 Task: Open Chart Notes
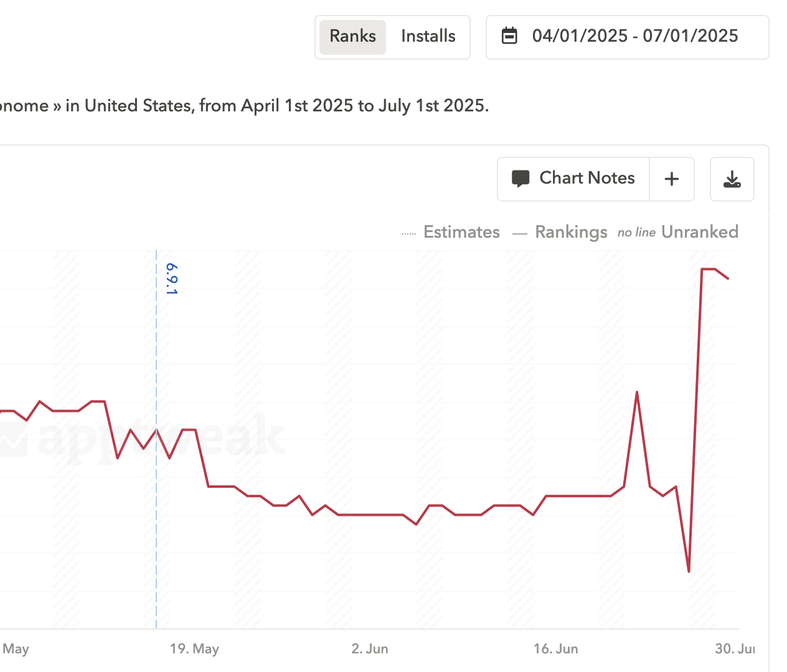[573, 179]
